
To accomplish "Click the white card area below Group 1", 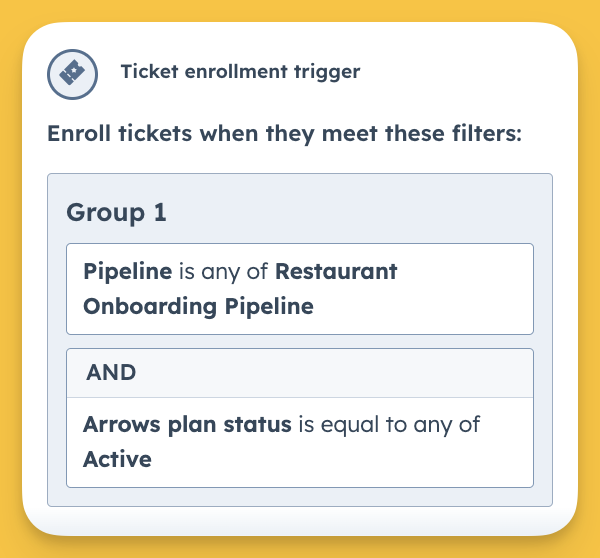I will pos(300,520).
